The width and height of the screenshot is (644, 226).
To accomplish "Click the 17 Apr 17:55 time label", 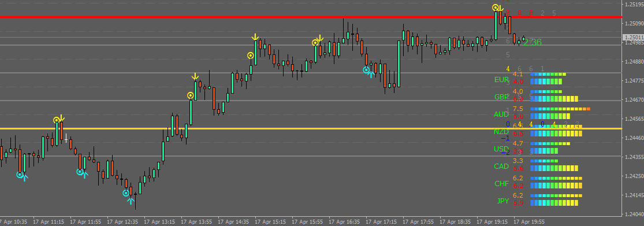I will (418, 221).
